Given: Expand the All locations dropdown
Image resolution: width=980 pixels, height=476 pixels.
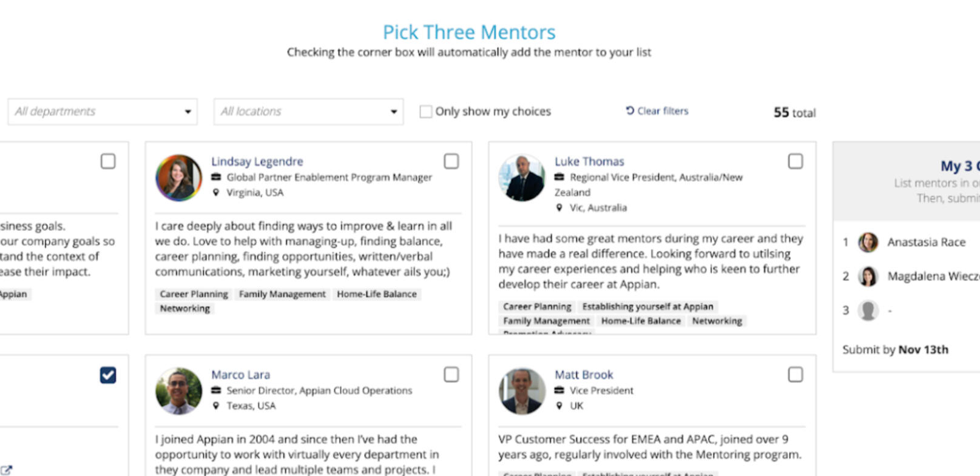Looking at the screenshot, I should tap(308, 112).
